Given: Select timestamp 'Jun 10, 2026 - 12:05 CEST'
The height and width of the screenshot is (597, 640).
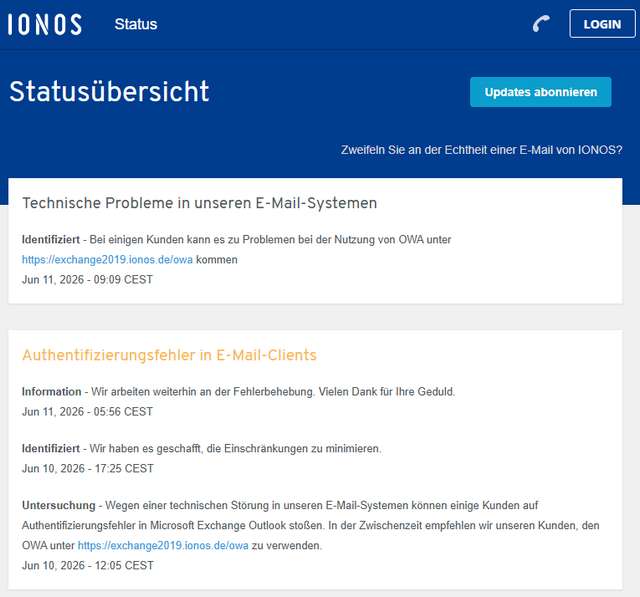Looking at the screenshot, I should click(x=88, y=566).
